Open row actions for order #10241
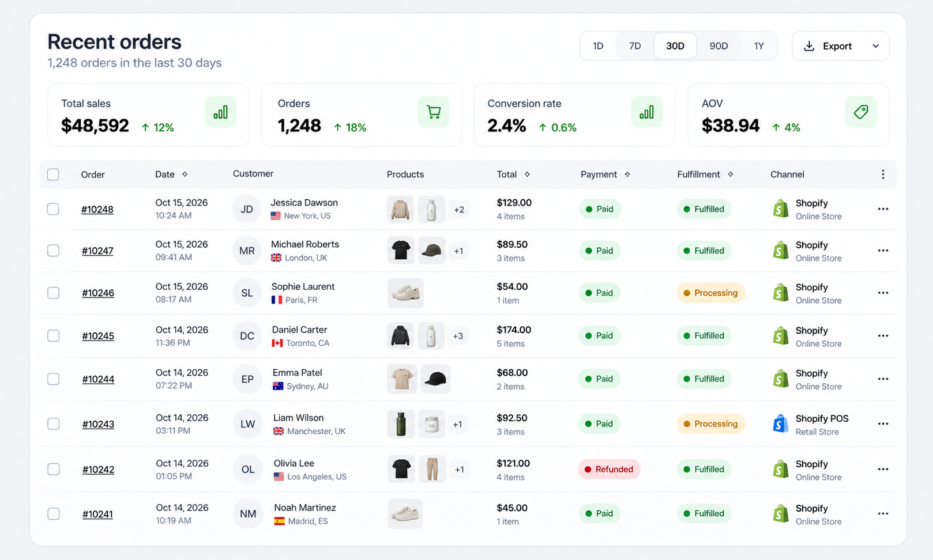Viewport: 933px width, 560px height. 883,514
